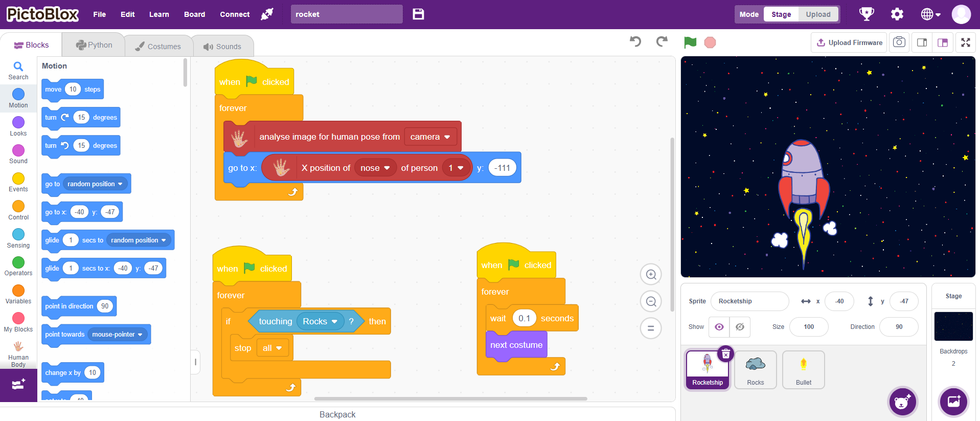Zoom out on the scripting workspace
Image resolution: width=980 pixels, height=421 pixels.
[x=651, y=301]
